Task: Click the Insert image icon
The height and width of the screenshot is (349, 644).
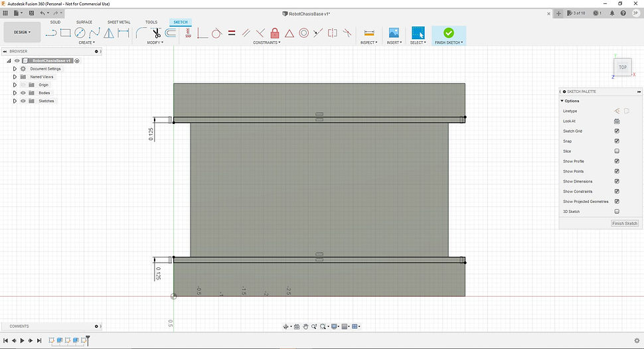Action: [x=394, y=33]
